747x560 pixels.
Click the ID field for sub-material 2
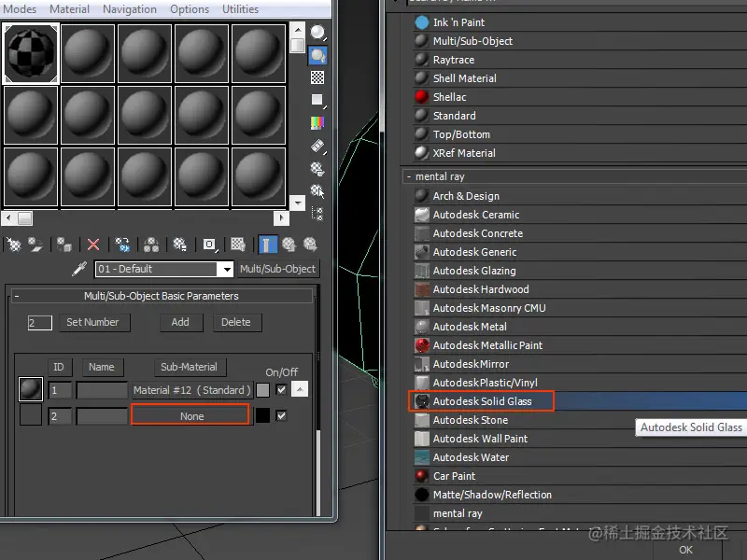coord(60,416)
